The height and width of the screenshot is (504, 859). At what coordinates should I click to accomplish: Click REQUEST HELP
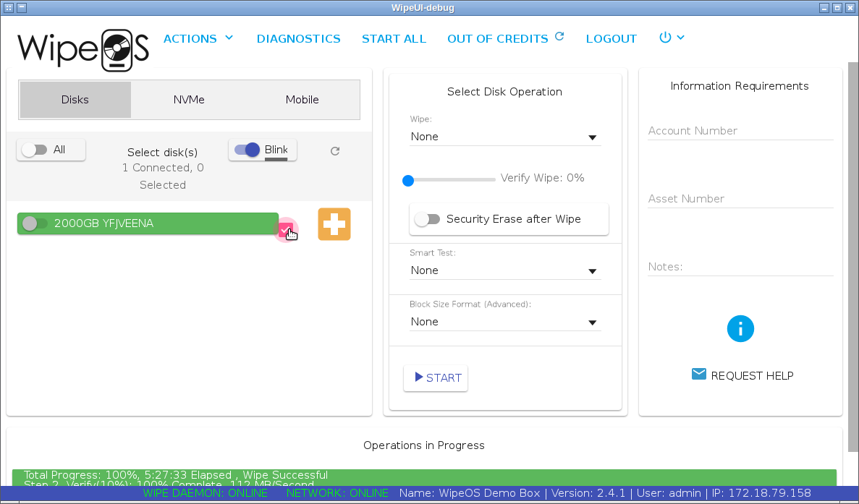(752, 376)
